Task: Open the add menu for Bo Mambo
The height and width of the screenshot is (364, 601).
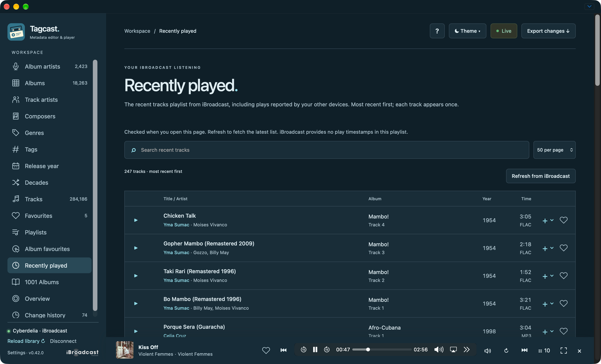Action: [x=548, y=304]
